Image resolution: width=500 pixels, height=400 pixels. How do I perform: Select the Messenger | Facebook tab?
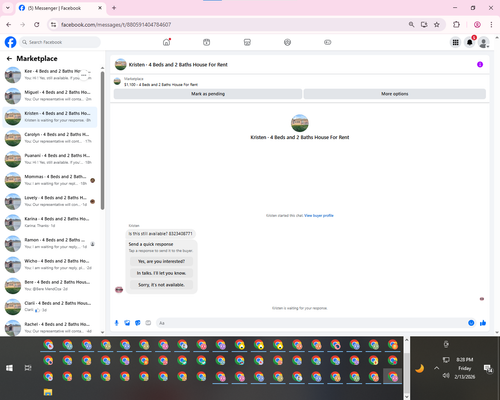(60, 8)
